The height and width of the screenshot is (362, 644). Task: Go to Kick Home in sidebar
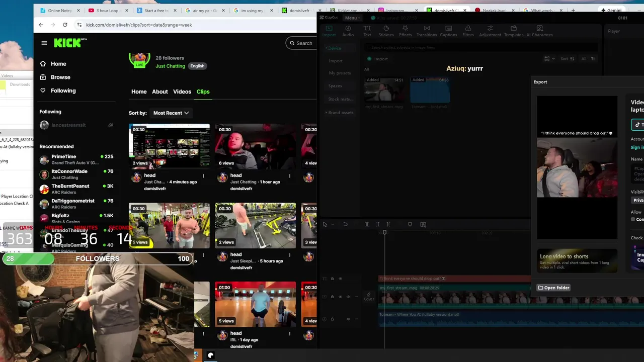pos(53,64)
